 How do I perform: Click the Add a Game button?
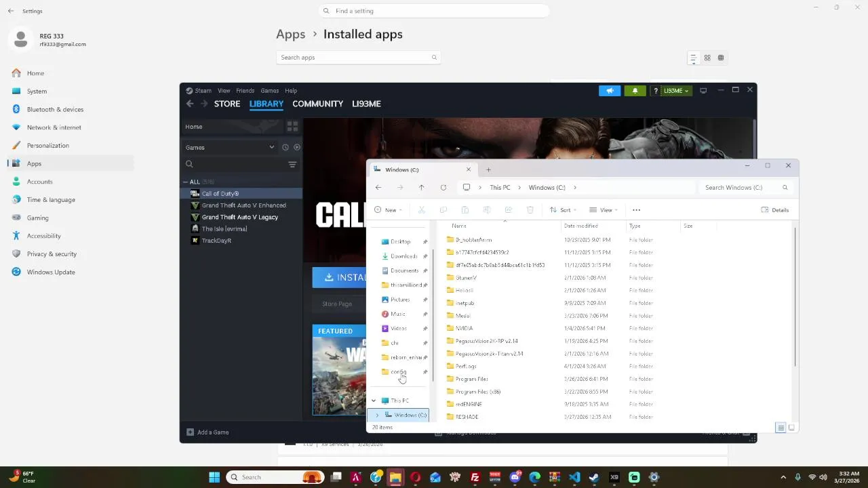click(x=208, y=432)
